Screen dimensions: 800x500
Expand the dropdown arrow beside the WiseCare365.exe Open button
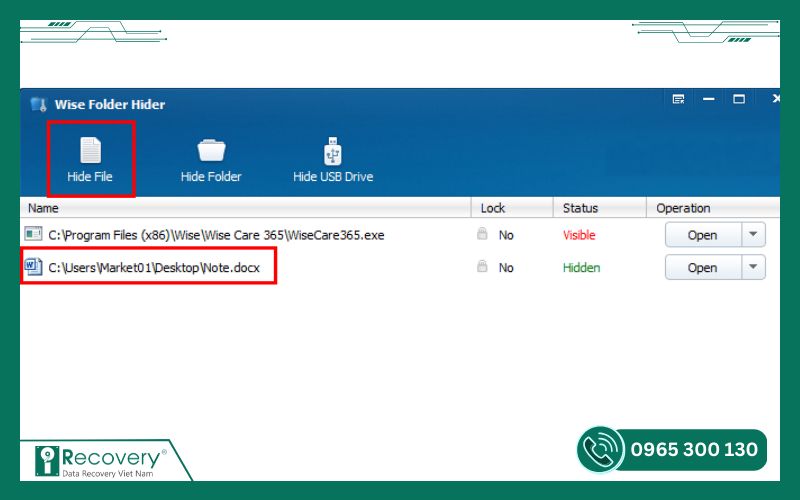pyautogui.click(x=753, y=235)
